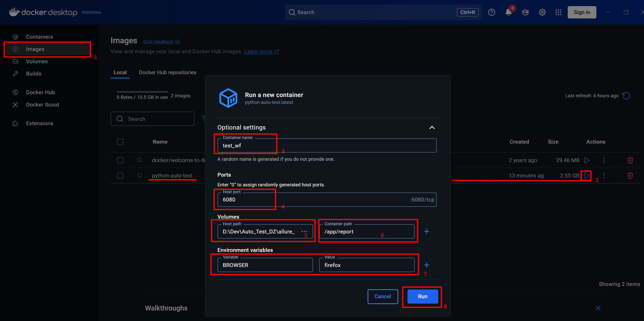Check the docker/welcome-to-docker row checkbox

(120, 160)
